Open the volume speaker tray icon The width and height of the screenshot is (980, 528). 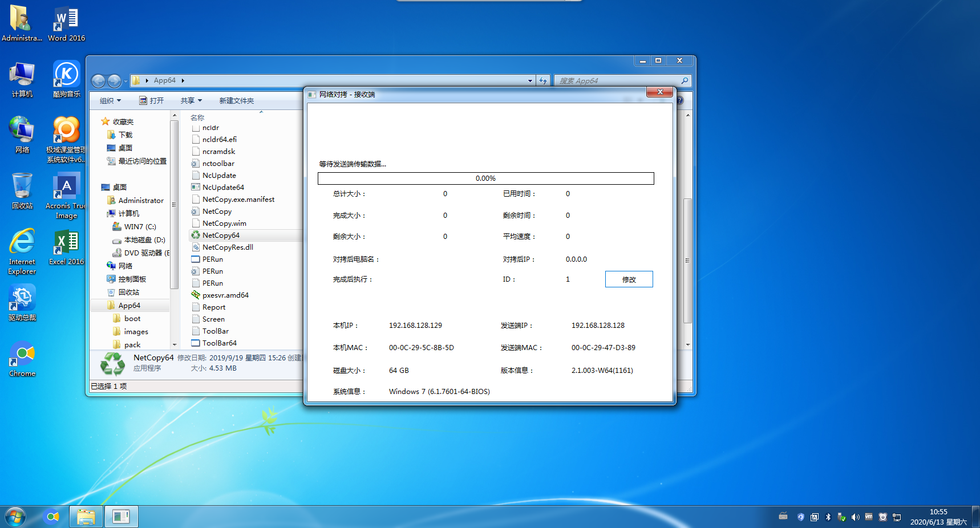855,517
